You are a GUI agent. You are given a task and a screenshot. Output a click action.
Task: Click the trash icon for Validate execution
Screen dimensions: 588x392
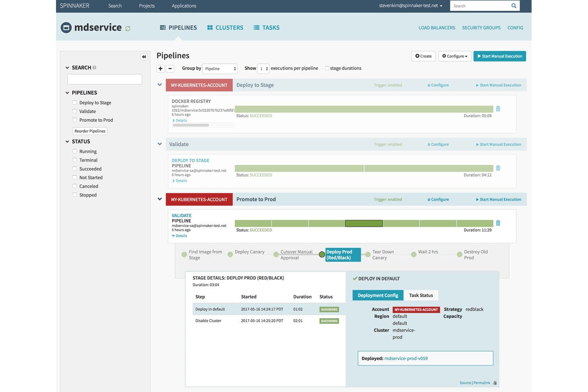[498, 168]
